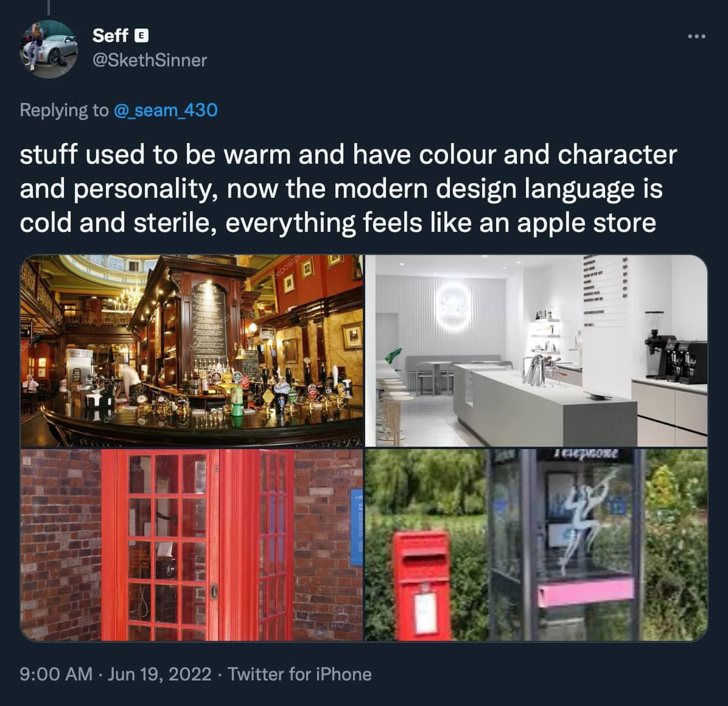
Task: Click the red post box in photo
Action: (422, 585)
